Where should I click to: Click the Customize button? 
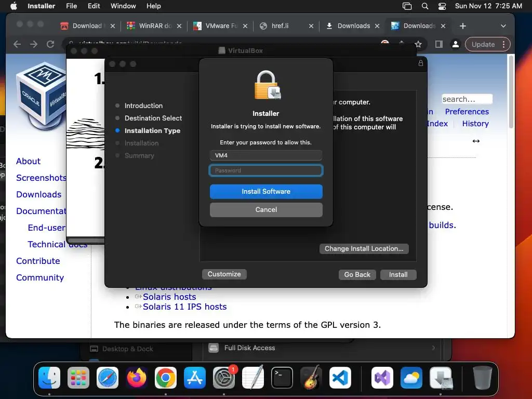[x=224, y=274]
